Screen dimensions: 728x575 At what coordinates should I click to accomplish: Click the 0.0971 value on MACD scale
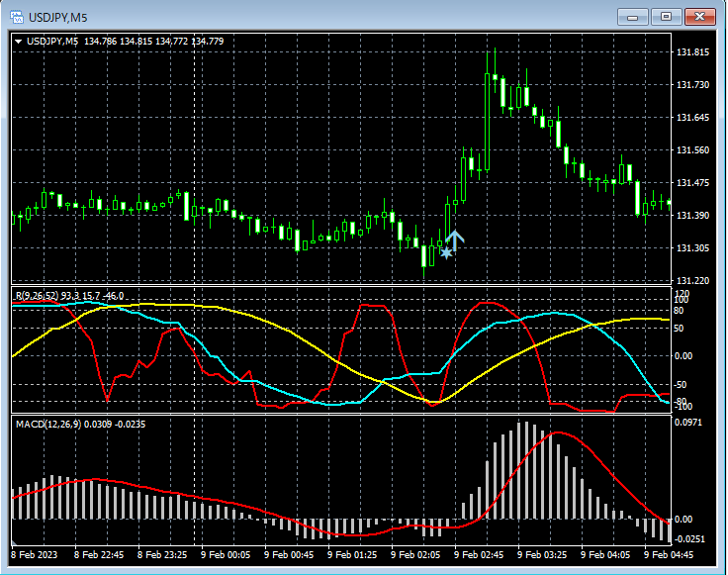(688, 423)
